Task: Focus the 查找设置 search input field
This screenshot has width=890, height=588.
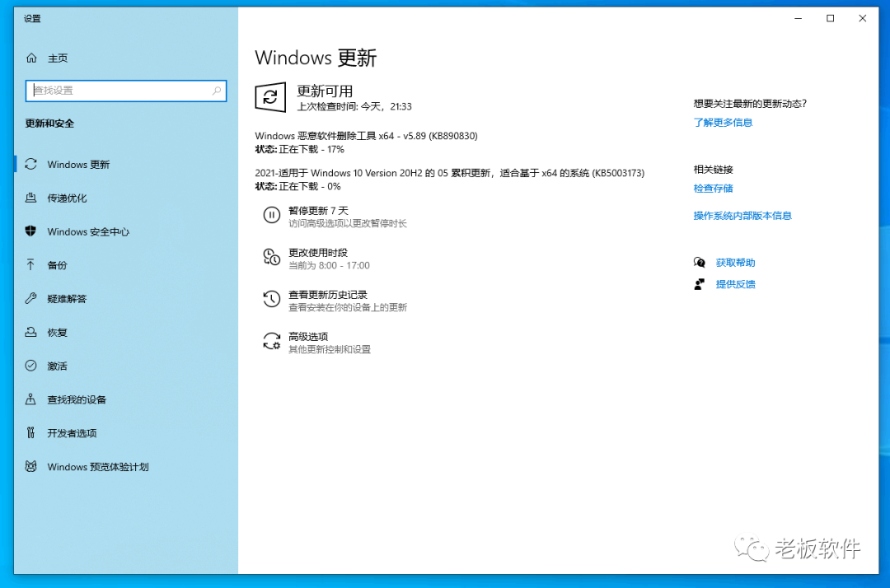Action: [x=126, y=91]
